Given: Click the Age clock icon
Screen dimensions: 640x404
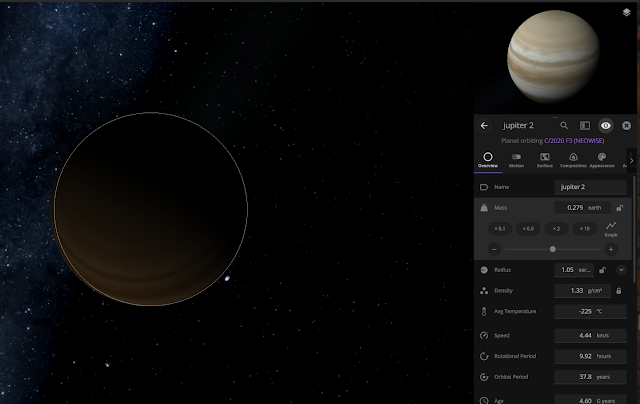Looking at the screenshot, I should click(x=484, y=400).
